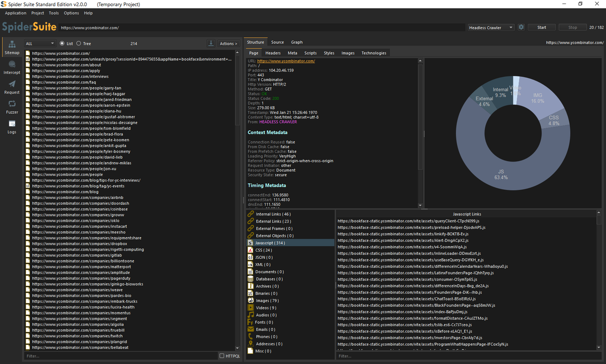Screen dimensions: 606x364
Task: Open the Intercept sidebar panel
Action: click(12, 68)
